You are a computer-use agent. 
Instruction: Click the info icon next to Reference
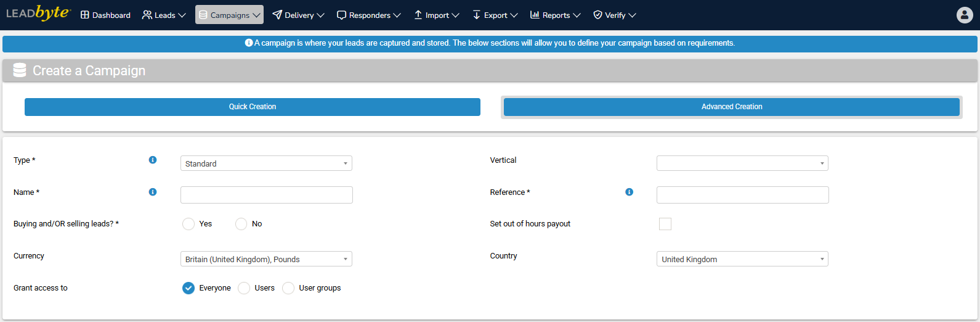point(629,192)
